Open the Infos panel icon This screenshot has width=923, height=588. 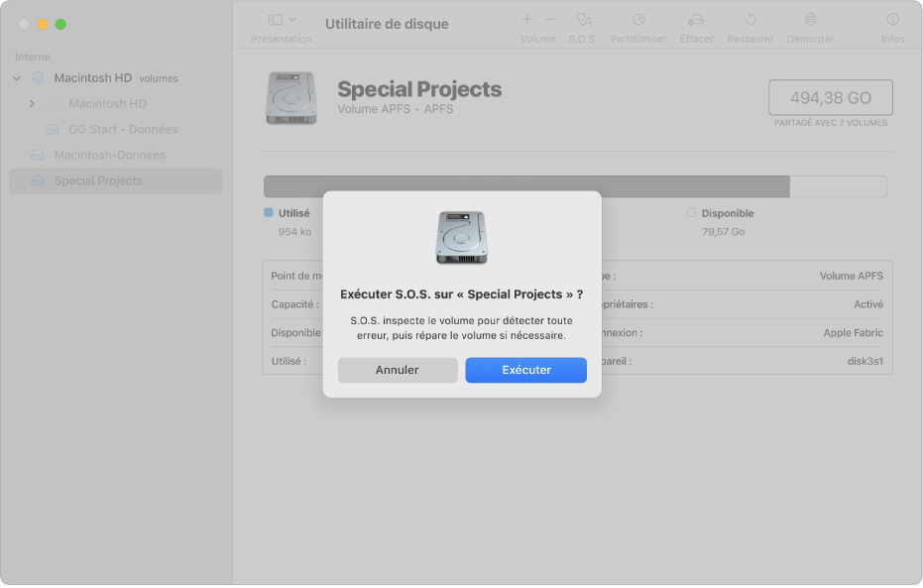click(x=892, y=20)
